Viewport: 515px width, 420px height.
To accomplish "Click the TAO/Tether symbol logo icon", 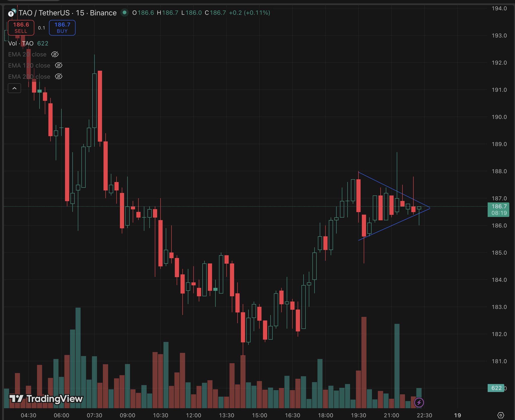I will (x=12, y=13).
